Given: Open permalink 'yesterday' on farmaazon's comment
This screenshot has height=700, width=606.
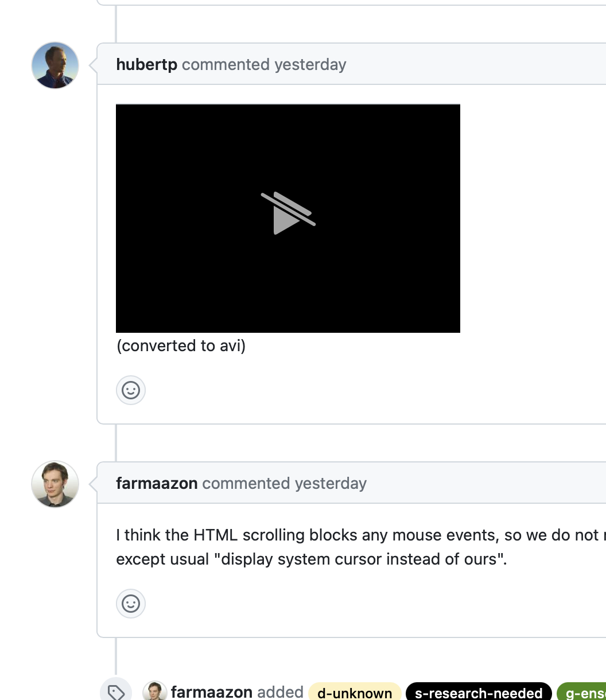Looking at the screenshot, I should coord(331,484).
